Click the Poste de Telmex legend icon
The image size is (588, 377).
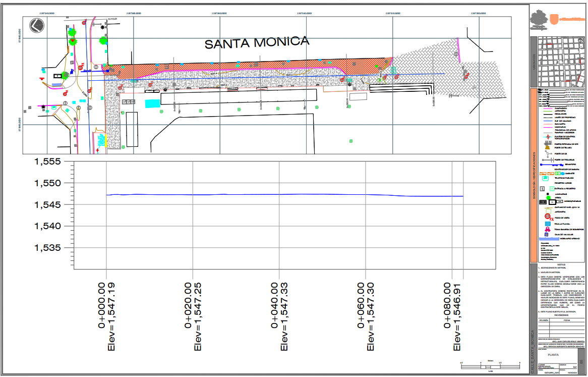click(x=548, y=148)
